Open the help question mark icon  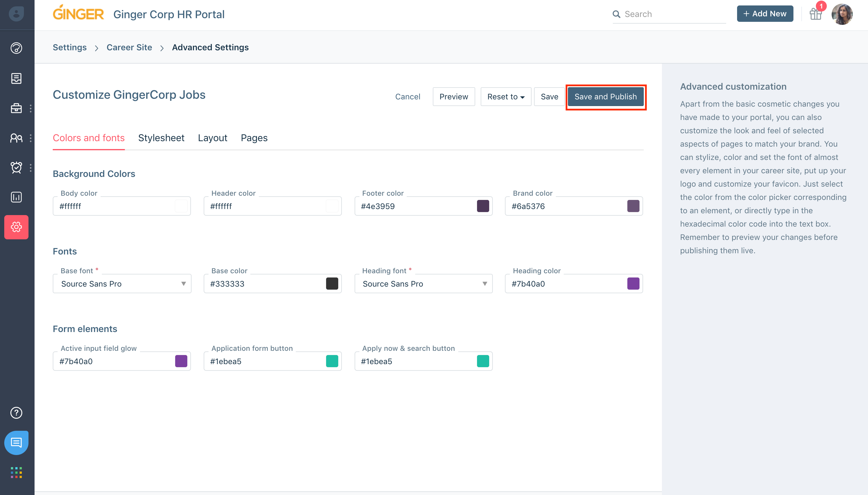point(16,413)
